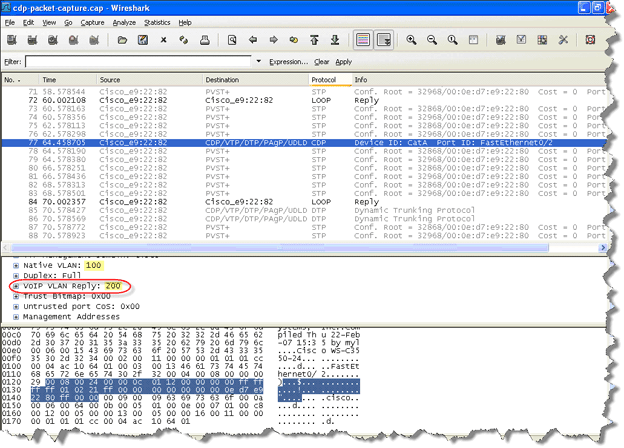Select packet 85 DTP row
Screen dimensions: 624x448
tap(304, 210)
